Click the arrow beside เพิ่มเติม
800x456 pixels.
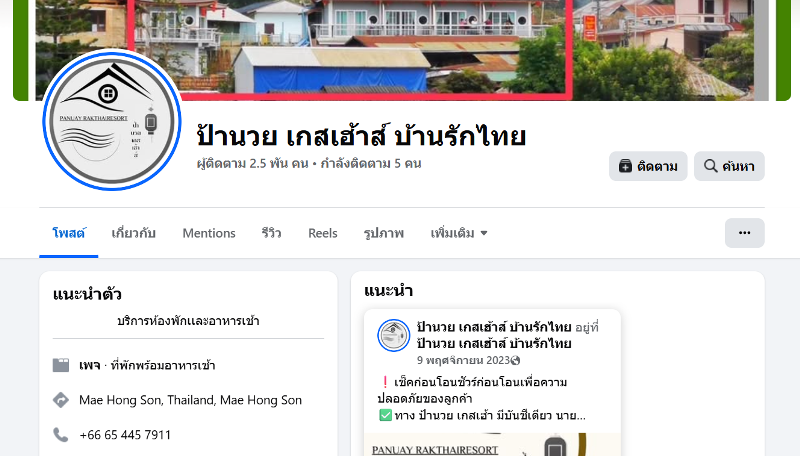[484, 233]
